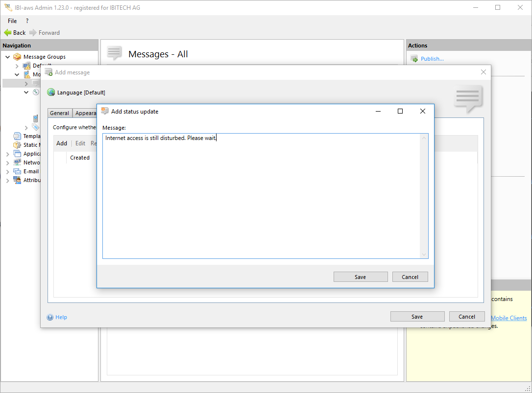532x393 pixels.
Task: Click the Network icon in Navigation tree
Action: (17, 162)
